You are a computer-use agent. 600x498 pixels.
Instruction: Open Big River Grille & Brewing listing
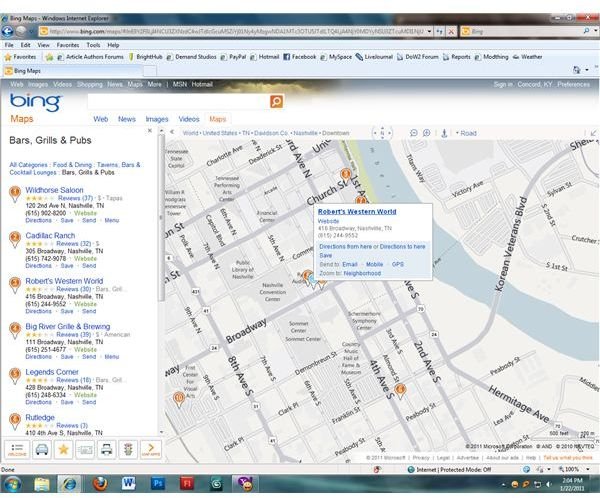pyautogui.click(x=68, y=327)
